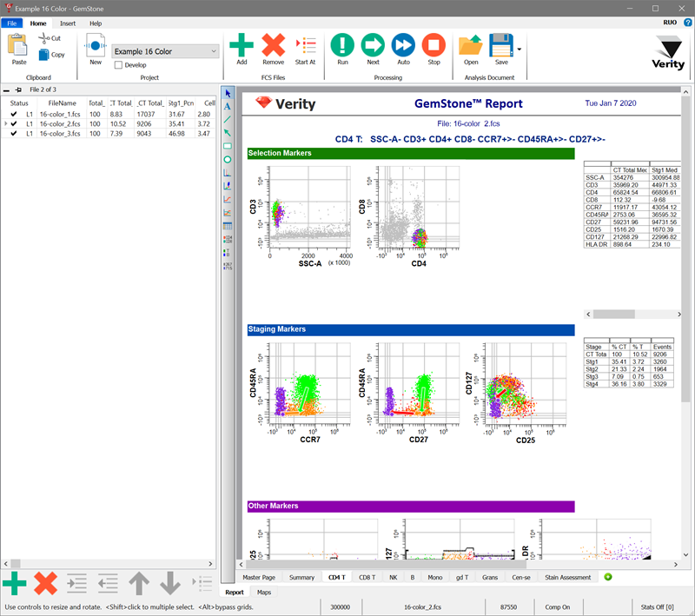Image resolution: width=695 pixels, height=616 pixels.
Task: Toggle status checkmark for 16-color_1.fcs
Action: (13, 114)
